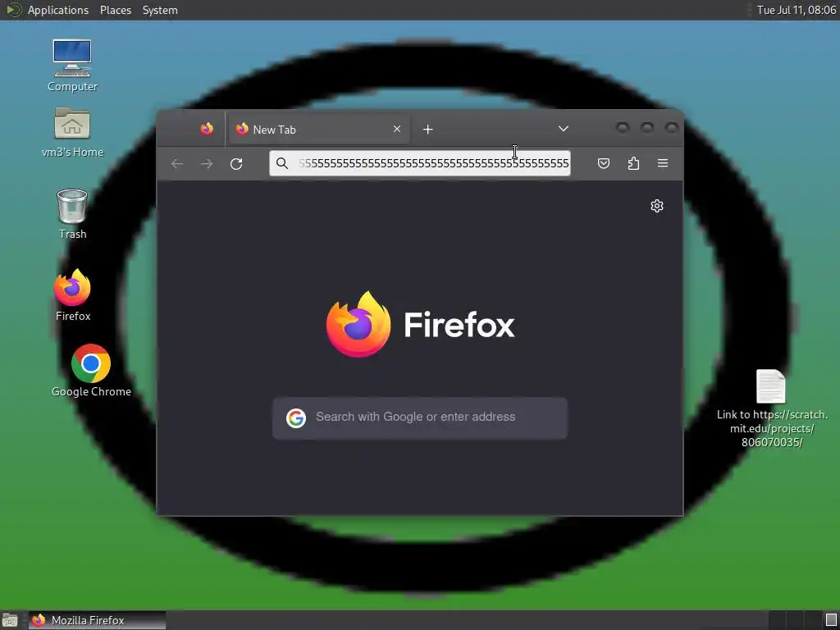The width and height of the screenshot is (840, 630).
Task: Launch Google Chrome desktop shortcut
Action: [x=91, y=371]
